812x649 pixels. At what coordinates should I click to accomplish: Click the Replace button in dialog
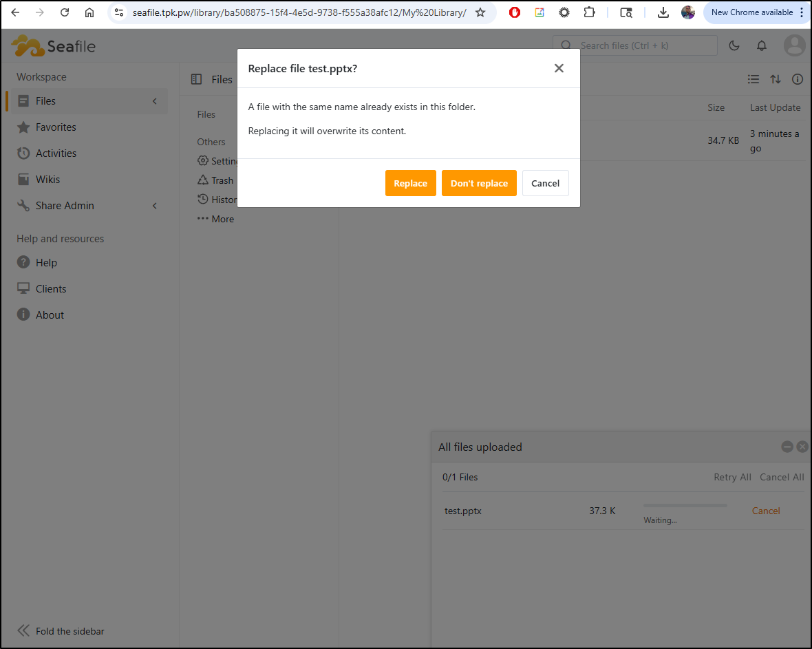coord(410,183)
